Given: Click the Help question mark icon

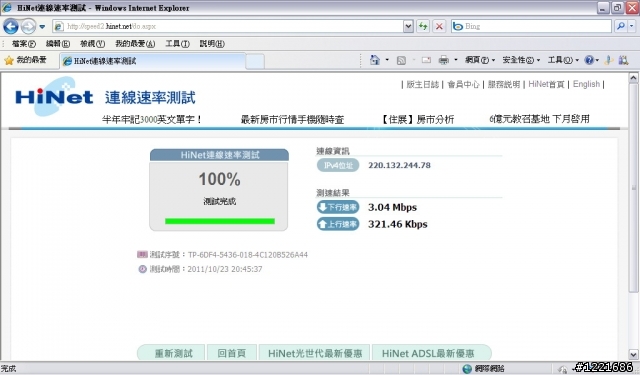Looking at the screenshot, I should [x=589, y=60].
